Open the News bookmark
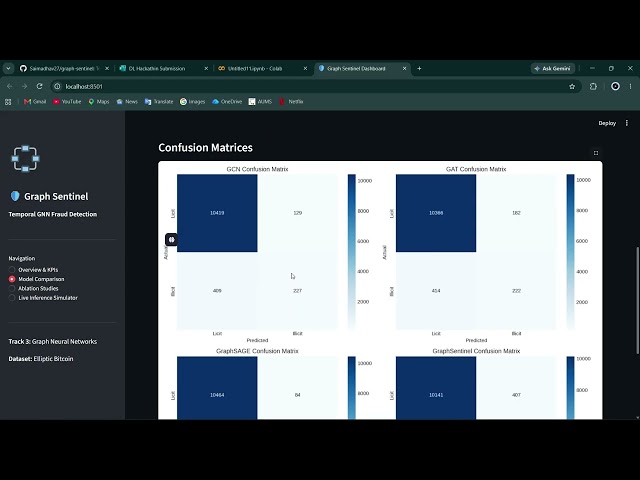 (127, 102)
